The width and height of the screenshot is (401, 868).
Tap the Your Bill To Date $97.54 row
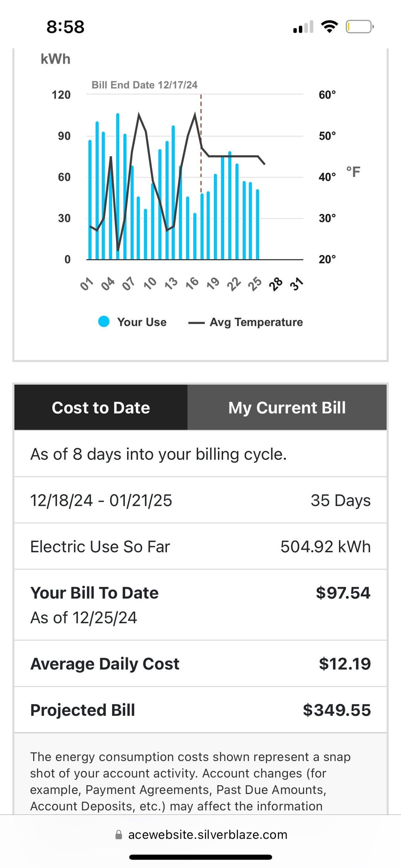[x=200, y=605]
